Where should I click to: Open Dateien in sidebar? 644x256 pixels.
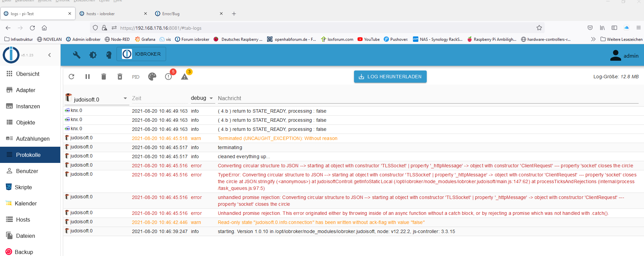point(30,236)
